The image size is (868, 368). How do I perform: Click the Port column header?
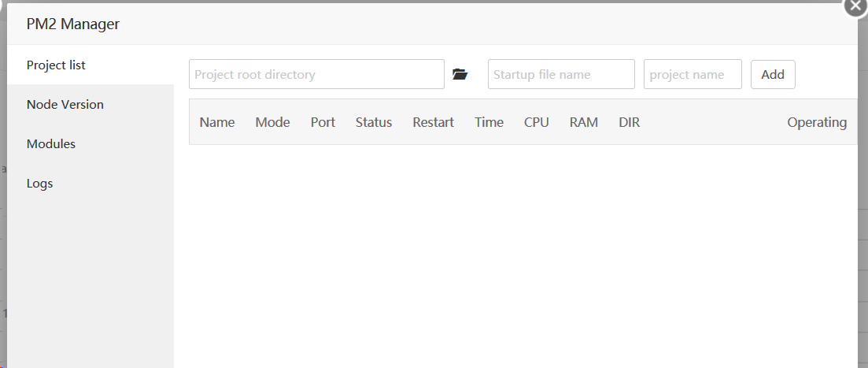[323, 122]
